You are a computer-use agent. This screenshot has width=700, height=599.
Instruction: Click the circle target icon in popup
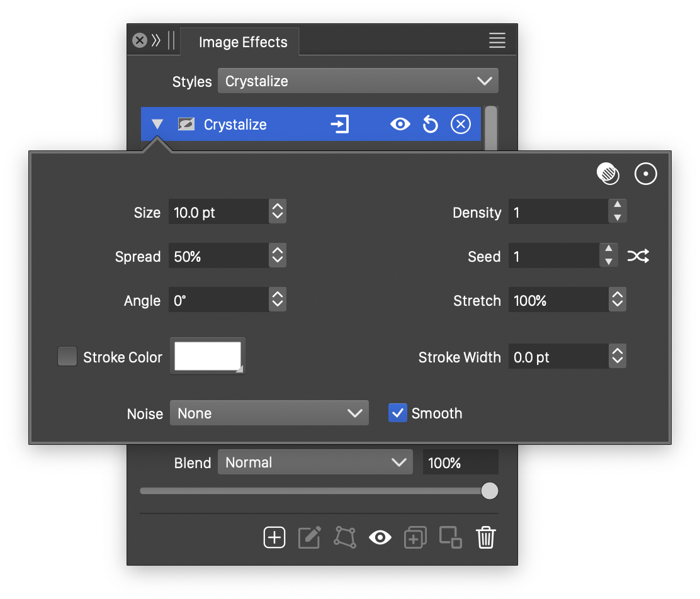point(646,174)
